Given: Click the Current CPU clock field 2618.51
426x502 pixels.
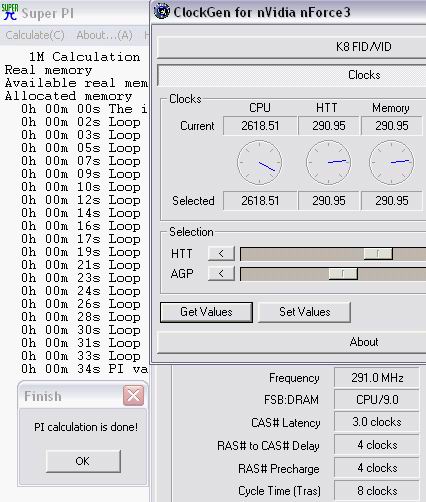Looking at the screenshot, I should pyautogui.click(x=260, y=126).
